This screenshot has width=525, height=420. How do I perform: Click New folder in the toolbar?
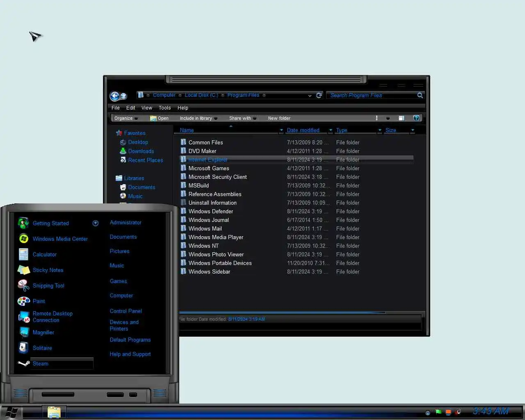click(279, 118)
